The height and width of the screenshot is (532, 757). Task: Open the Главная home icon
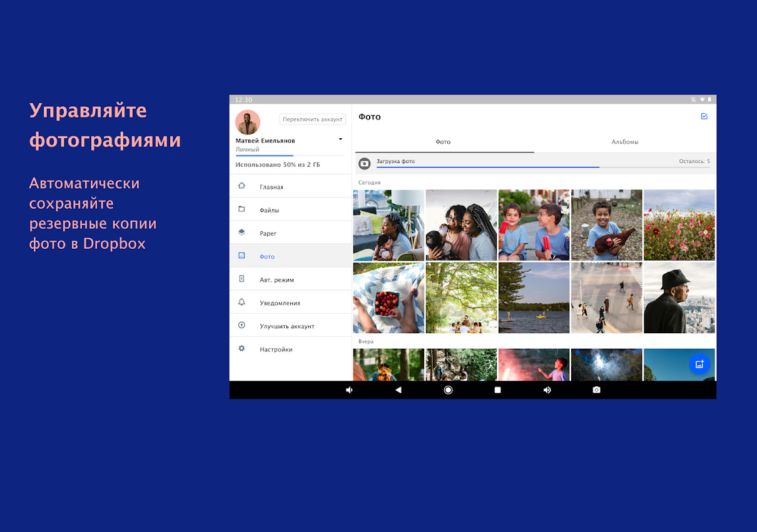pos(241,186)
